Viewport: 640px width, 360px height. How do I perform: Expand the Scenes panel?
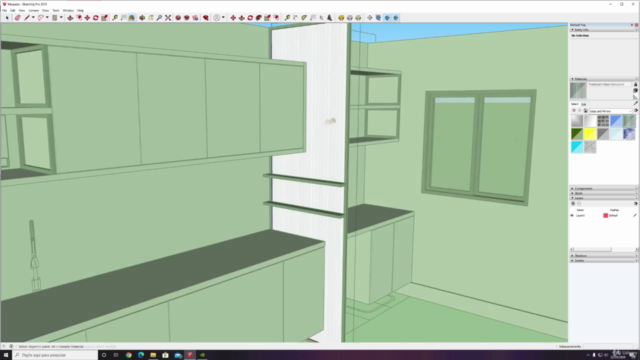[572, 260]
